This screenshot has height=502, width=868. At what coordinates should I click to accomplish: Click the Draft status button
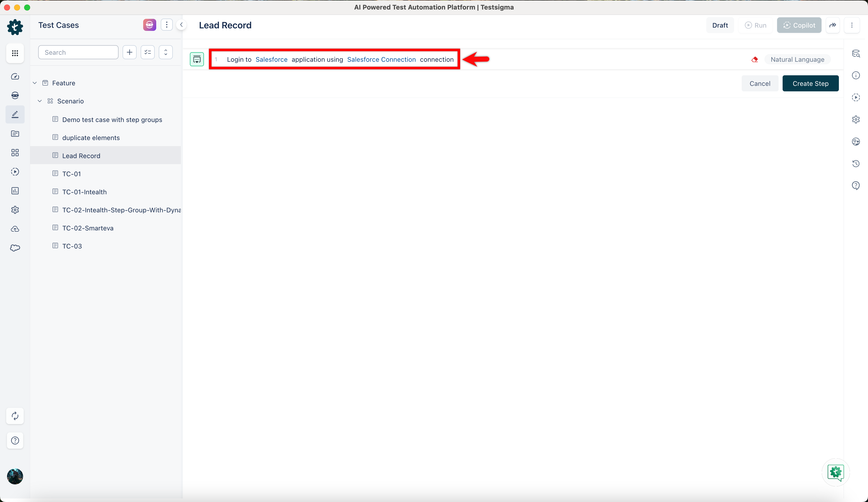(720, 25)
